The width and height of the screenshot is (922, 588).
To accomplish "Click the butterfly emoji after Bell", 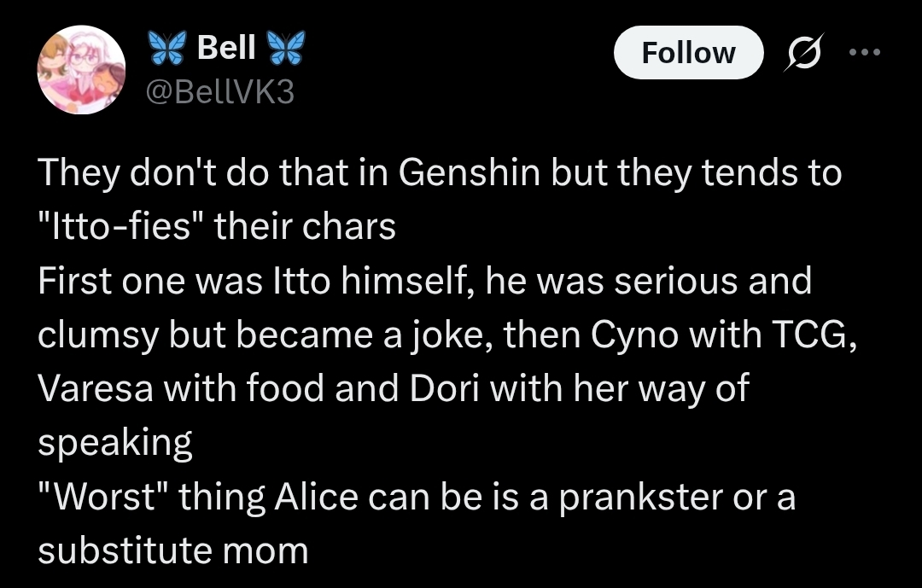I will click(286, 48).
